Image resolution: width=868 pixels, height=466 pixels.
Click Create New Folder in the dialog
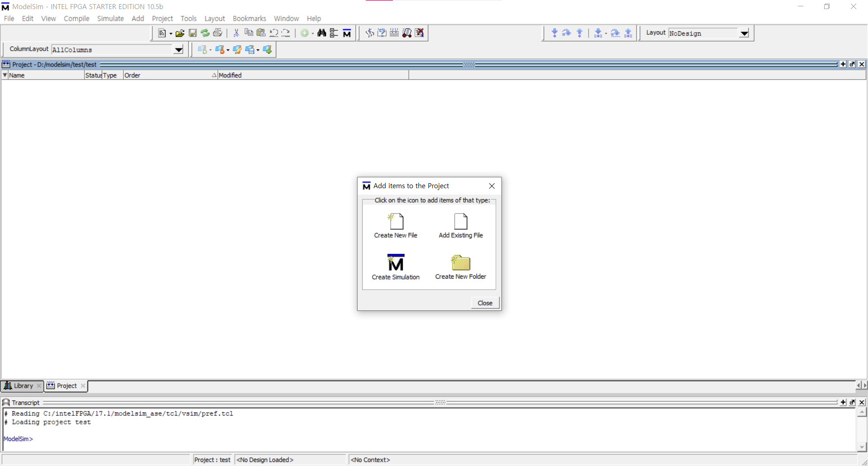coord(461,267)
